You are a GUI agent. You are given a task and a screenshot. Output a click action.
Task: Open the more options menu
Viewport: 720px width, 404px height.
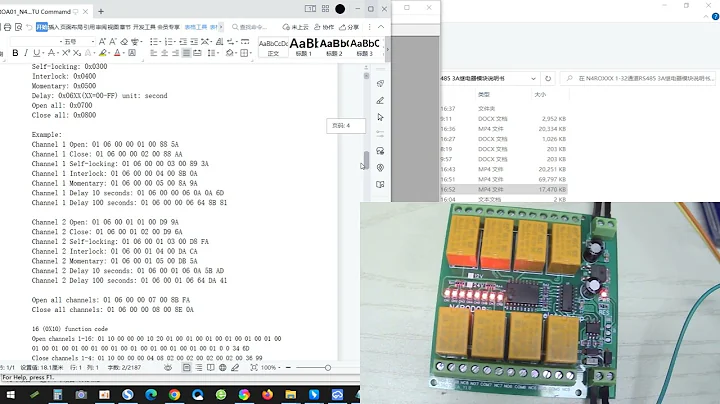point(369,27)
